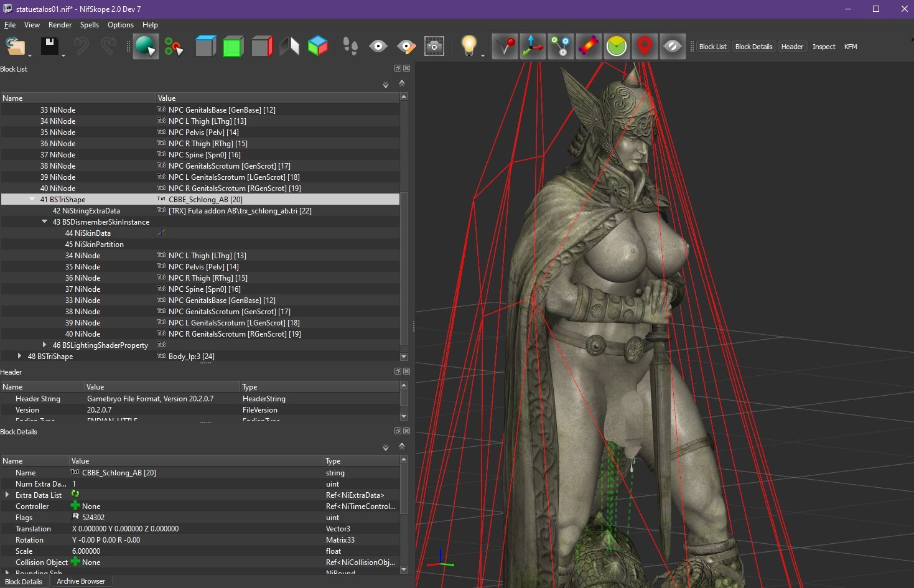Close the Block Details panel

coord(406,431)
